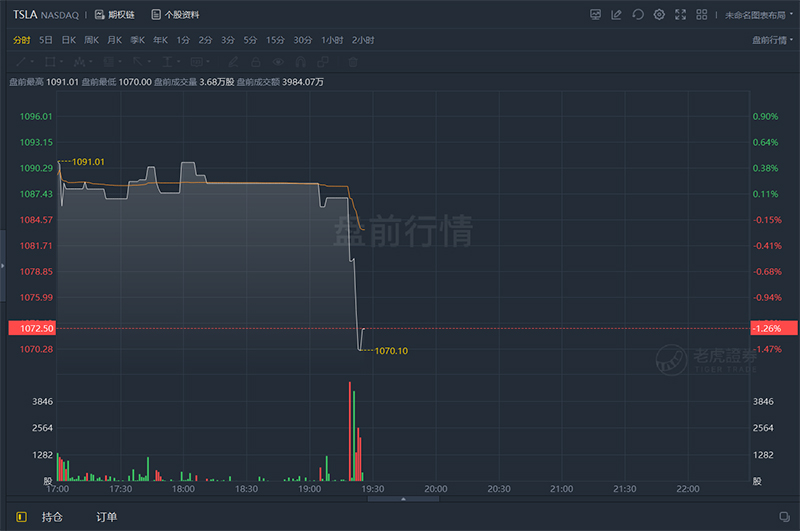Select the arrow drawing tool

[x=138, y=62]
